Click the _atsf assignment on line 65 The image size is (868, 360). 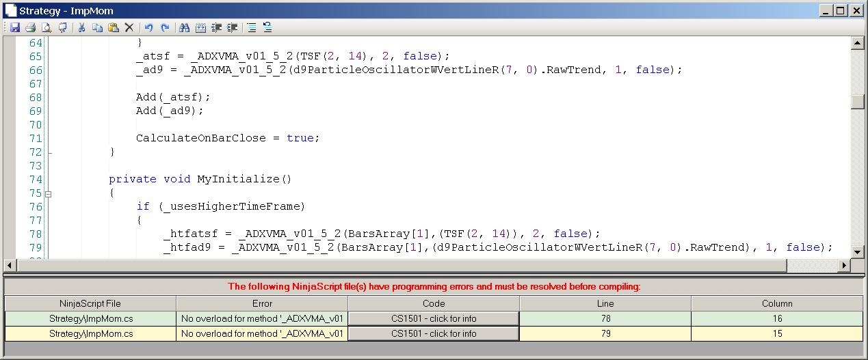293,56
